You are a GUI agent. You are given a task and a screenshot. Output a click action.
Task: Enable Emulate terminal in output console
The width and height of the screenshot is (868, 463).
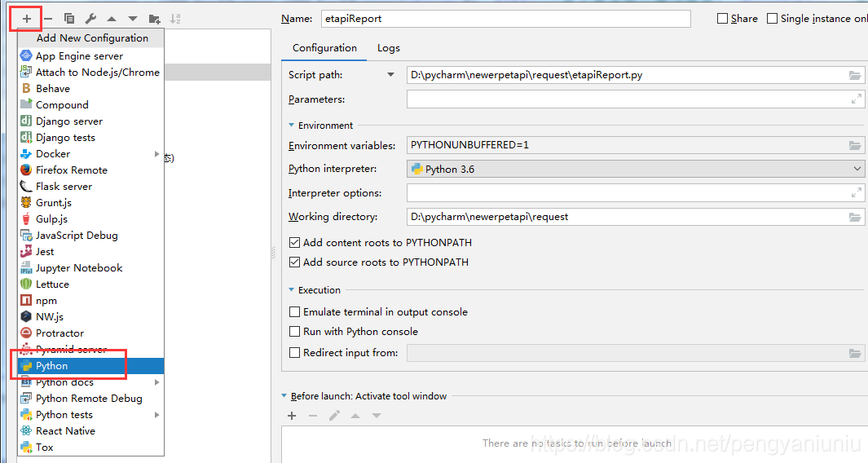pyautogui.click(x=295, y=312)
